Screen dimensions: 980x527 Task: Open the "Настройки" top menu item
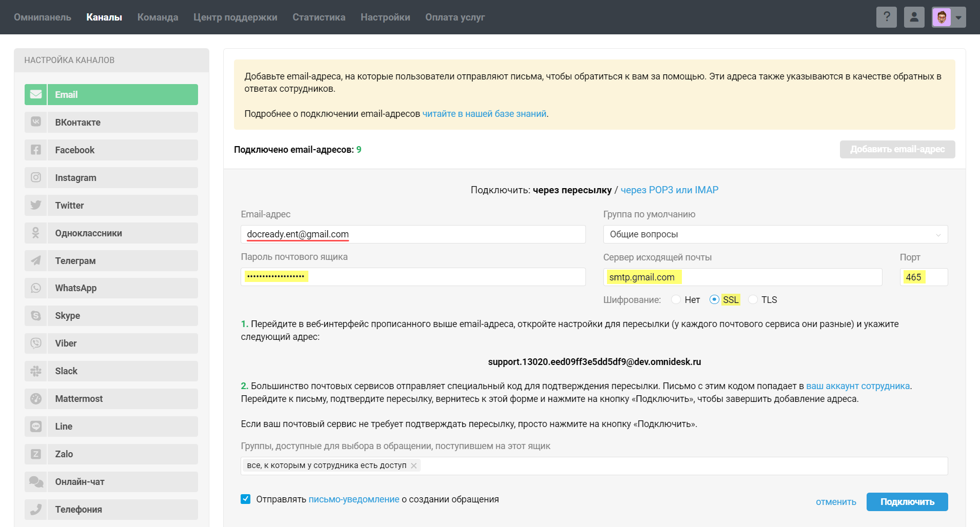click(385, 17)
